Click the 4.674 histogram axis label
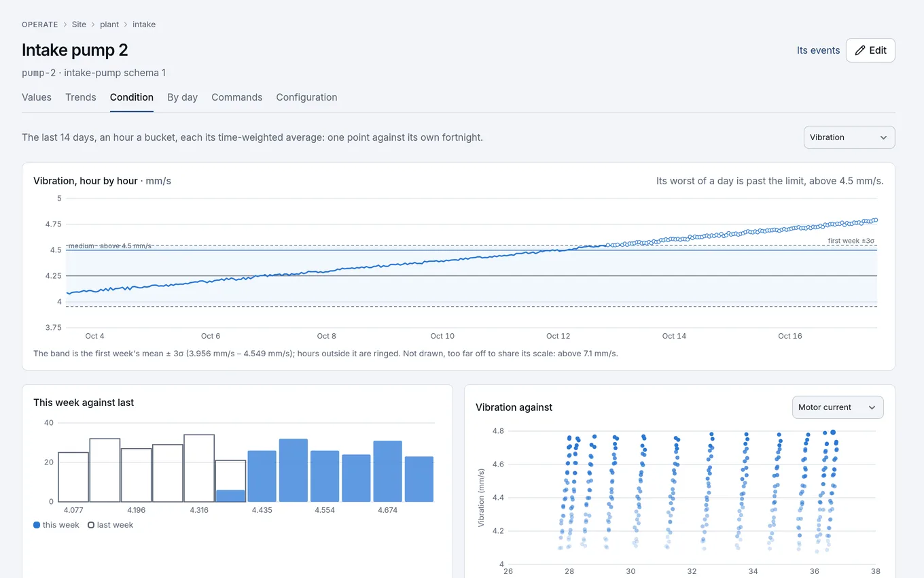The height and width of the screenshot is (578, 924). click(x=387, y=510)
